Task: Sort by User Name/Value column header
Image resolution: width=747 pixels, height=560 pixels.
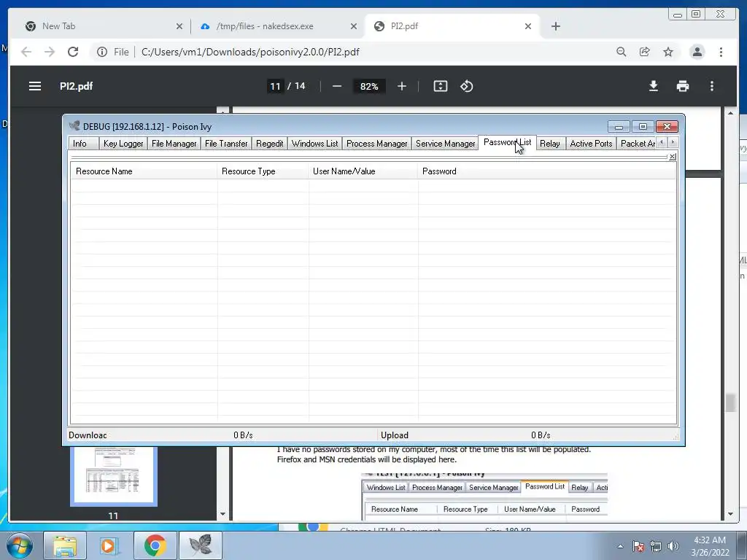Action: [x=363, y=171]
